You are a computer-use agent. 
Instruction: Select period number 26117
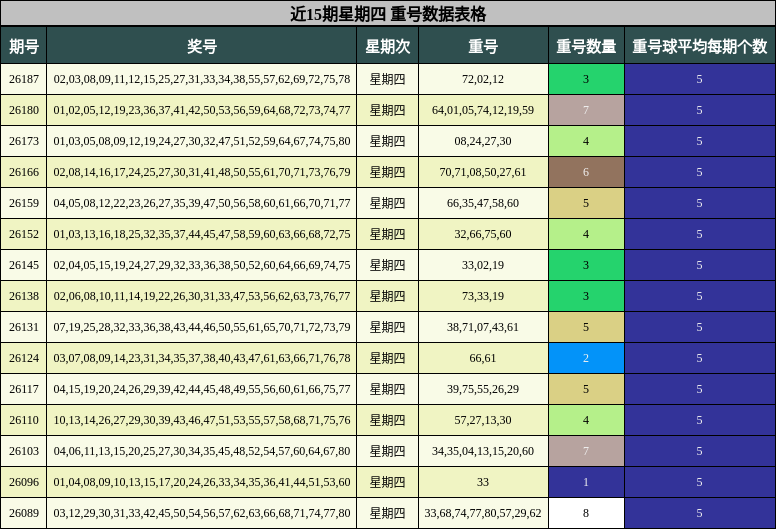[24, 389]
